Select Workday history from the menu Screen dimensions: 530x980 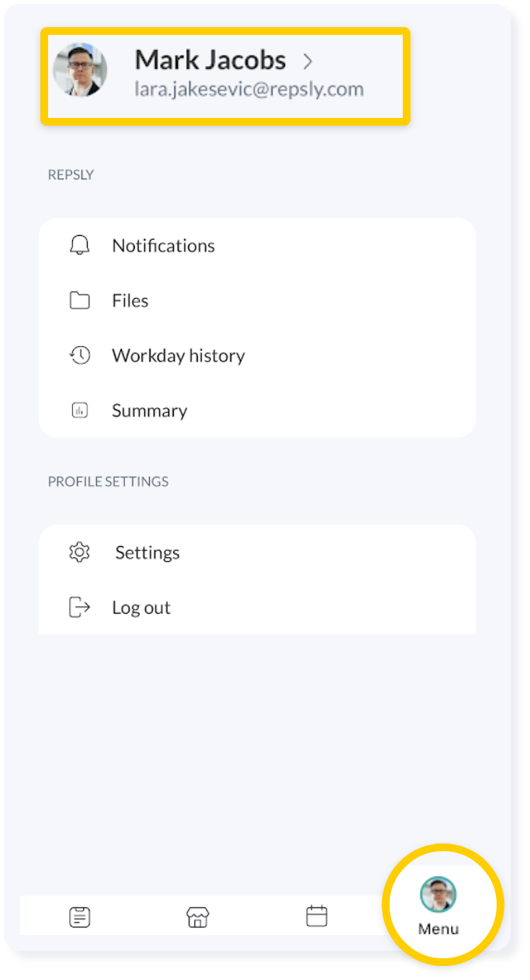coord(178,356)
